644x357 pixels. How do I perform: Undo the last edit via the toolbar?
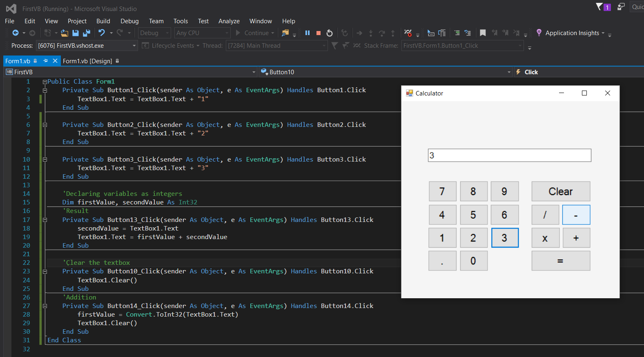102,33
